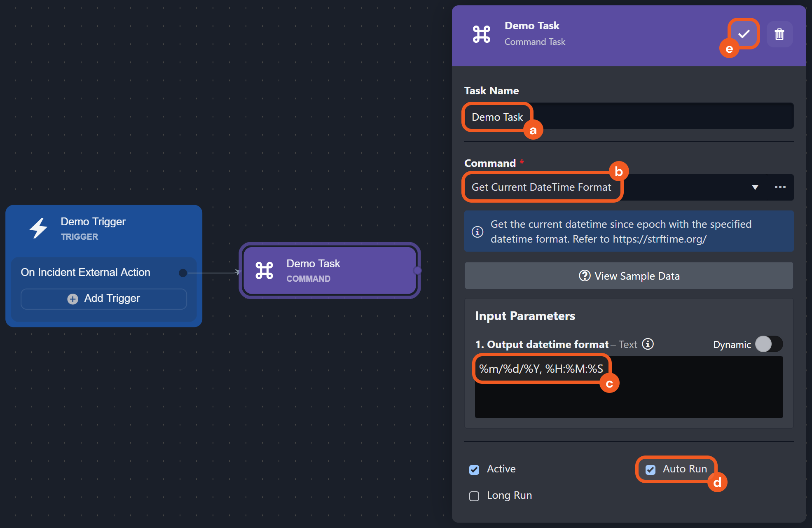Expand the Command dropdown arrow
The width and height of the screenshot is (812, 528).
click(755, 187)
